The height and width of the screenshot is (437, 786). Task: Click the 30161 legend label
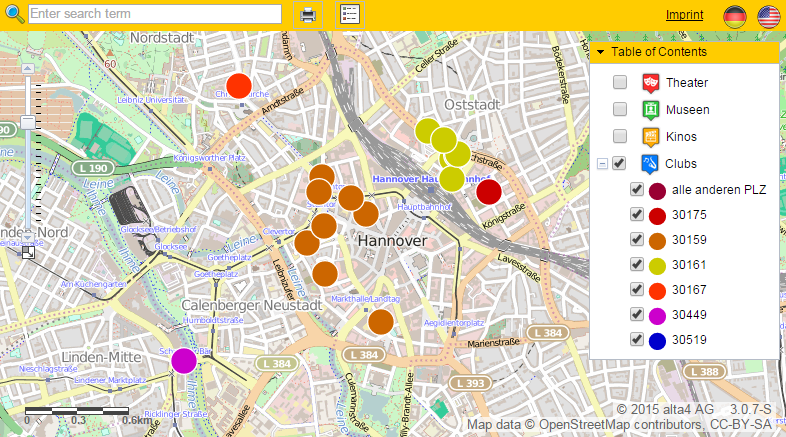(x=689, y=265)
